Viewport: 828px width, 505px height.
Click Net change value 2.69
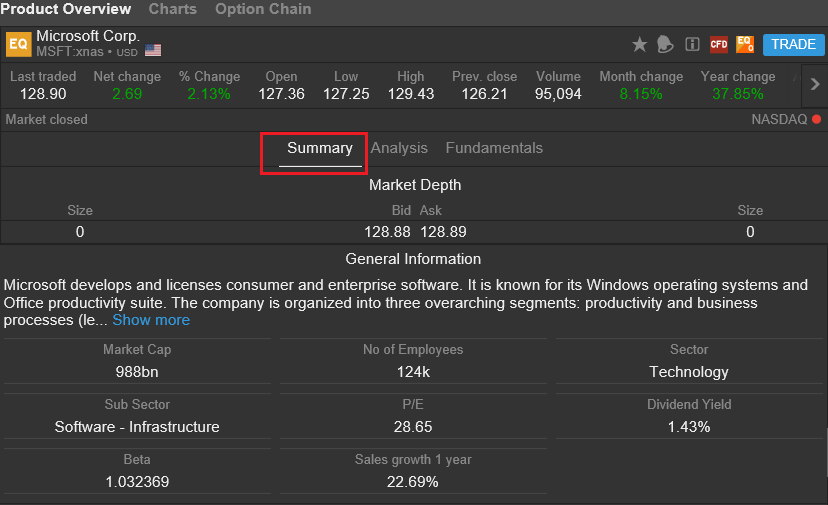tap(127, 94)
